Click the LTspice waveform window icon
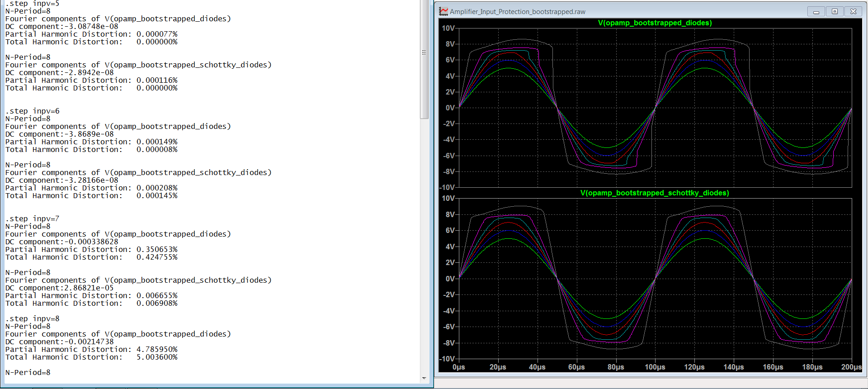 click(x=443, y=11)
